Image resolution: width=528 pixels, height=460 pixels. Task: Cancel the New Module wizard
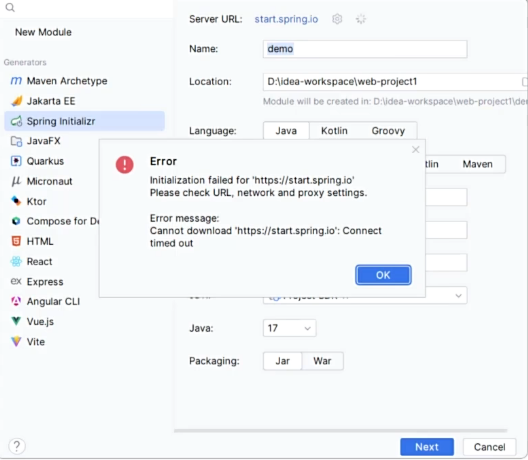[489, 447]
